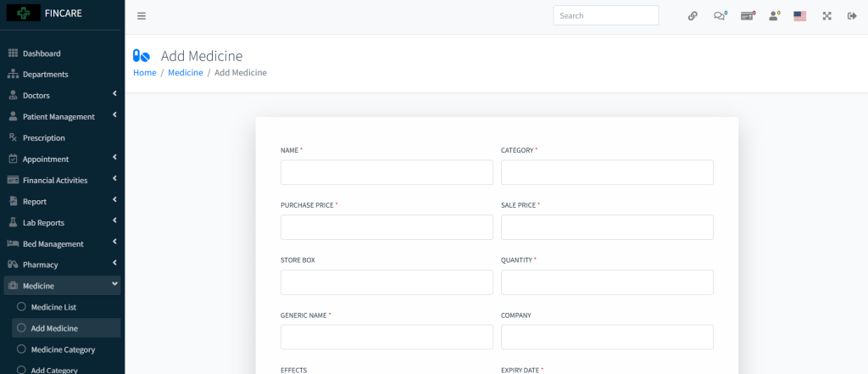
Task: Select the US flag language icon
Action: pos(799,16)
